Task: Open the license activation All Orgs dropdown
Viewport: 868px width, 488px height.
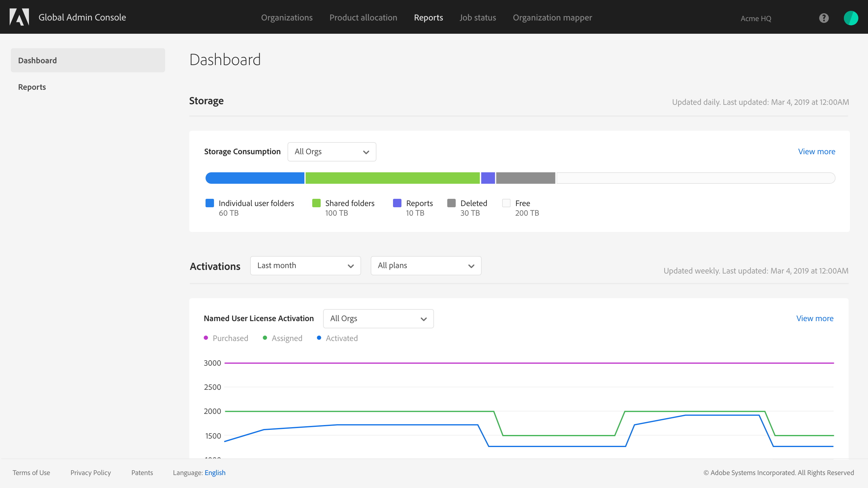Action: pos(378,318)
